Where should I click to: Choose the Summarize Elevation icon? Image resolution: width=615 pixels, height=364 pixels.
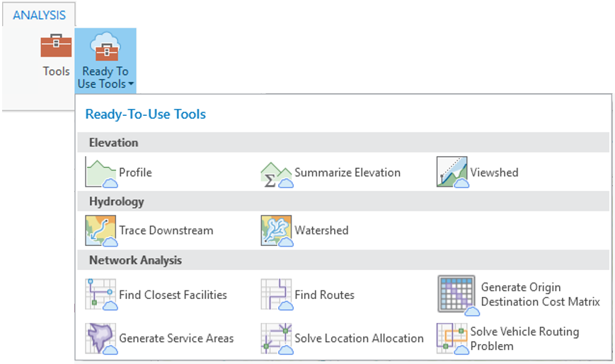277,175
